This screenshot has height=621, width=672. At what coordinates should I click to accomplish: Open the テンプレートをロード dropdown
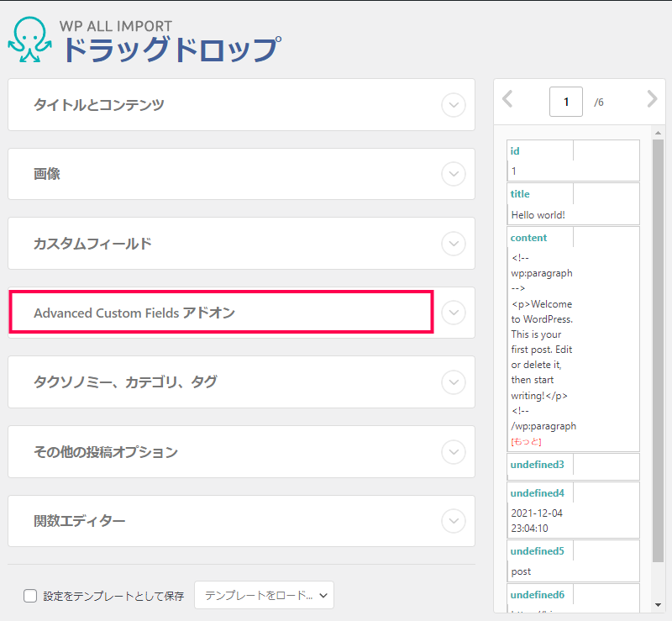click(264, 595)
